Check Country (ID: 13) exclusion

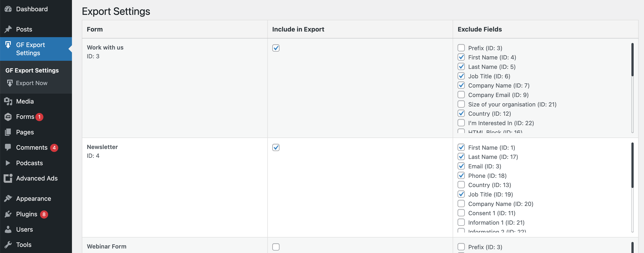461,185
